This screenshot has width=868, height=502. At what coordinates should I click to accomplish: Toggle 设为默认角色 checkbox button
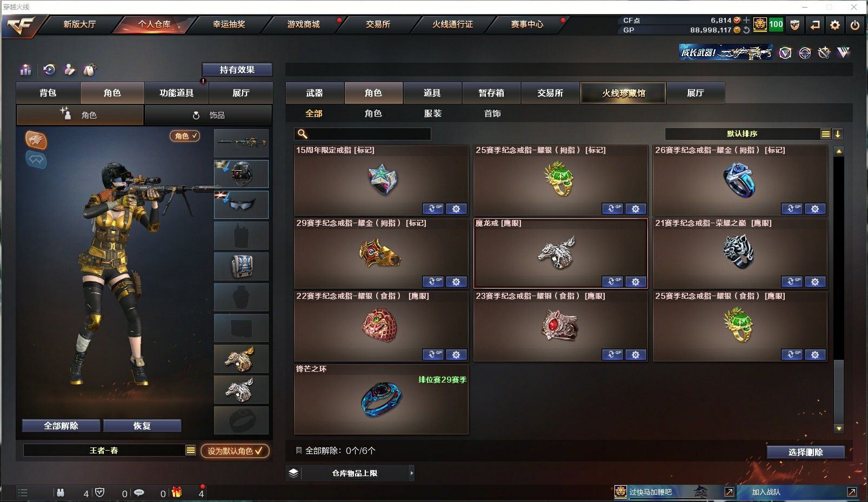click(235, 451)
